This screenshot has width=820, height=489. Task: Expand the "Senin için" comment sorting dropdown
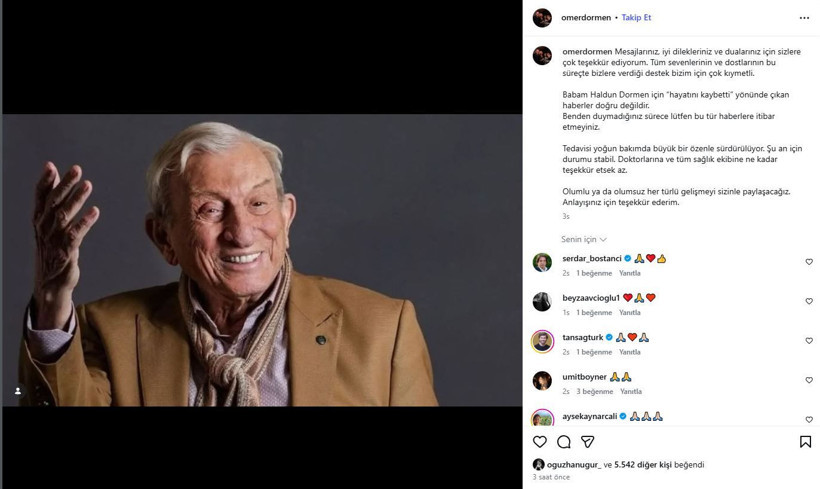[584, 240]
